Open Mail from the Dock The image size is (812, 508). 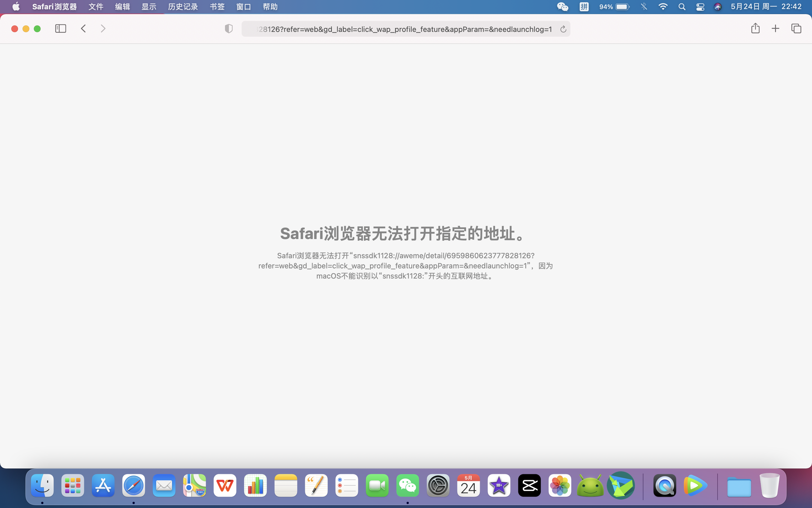(164, 485)
